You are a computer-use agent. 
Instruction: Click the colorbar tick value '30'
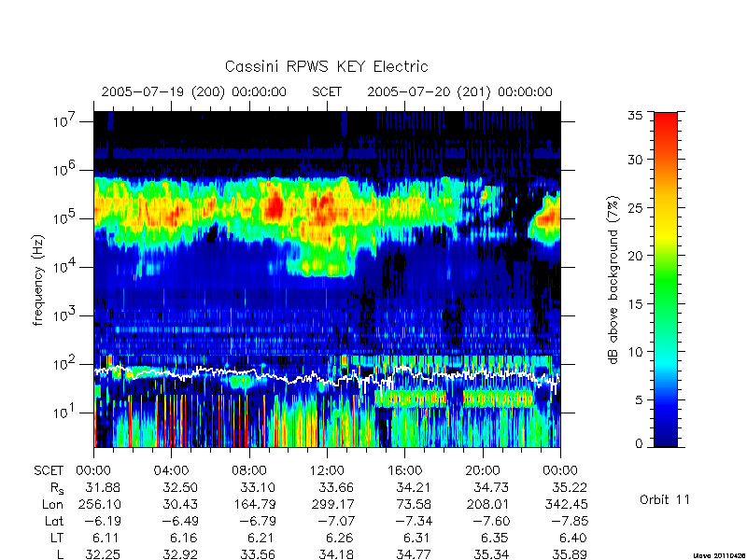[x=635, y=159]
